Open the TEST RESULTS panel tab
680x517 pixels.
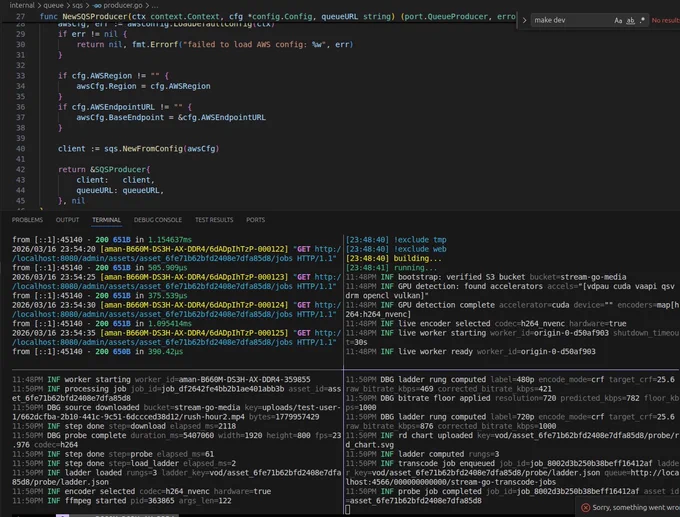214,220
